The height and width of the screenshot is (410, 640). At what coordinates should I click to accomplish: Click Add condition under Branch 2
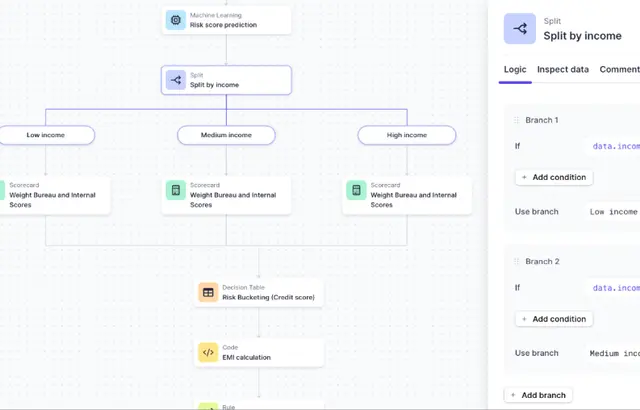click(x=554, y=319)
